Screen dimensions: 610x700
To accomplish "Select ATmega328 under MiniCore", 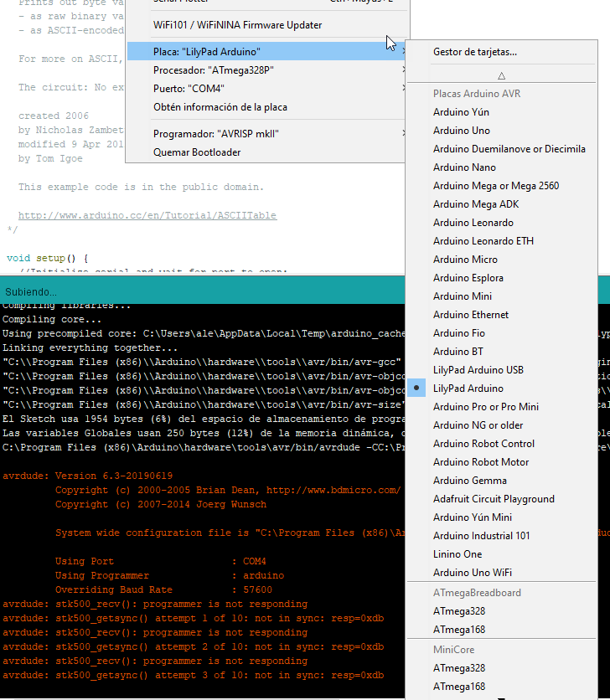I will point(501,668).
